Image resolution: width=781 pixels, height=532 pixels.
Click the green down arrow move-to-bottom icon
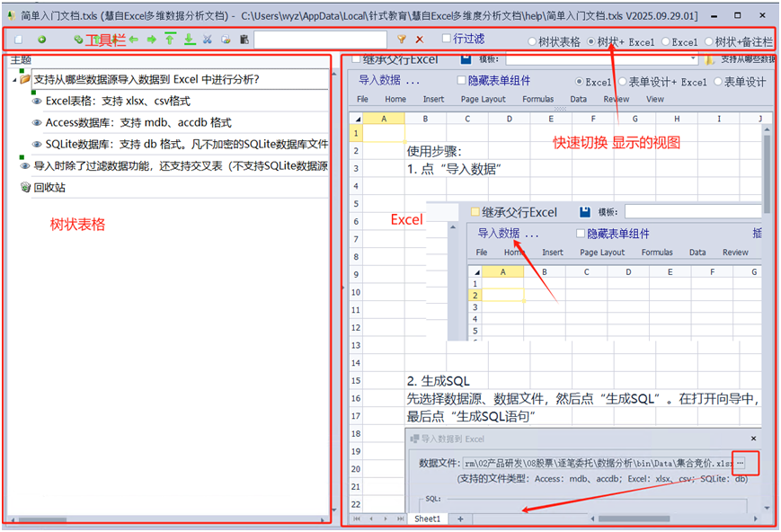click(189, 40)
